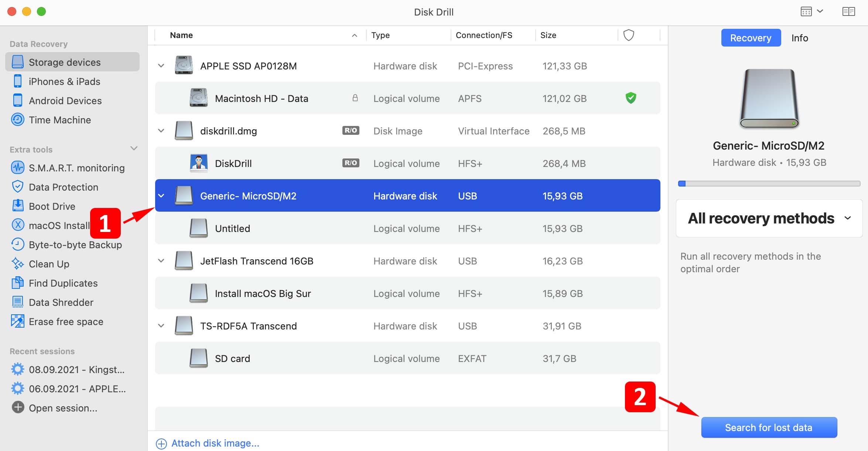Screen dimensions: 868x451
Task: Switch to the Info tab
Action: pyautogui.click(x=800, y=38)
